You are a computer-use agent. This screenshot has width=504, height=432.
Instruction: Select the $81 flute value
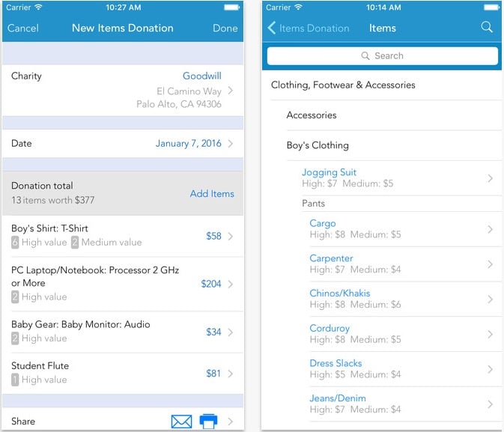click(213, 374)
